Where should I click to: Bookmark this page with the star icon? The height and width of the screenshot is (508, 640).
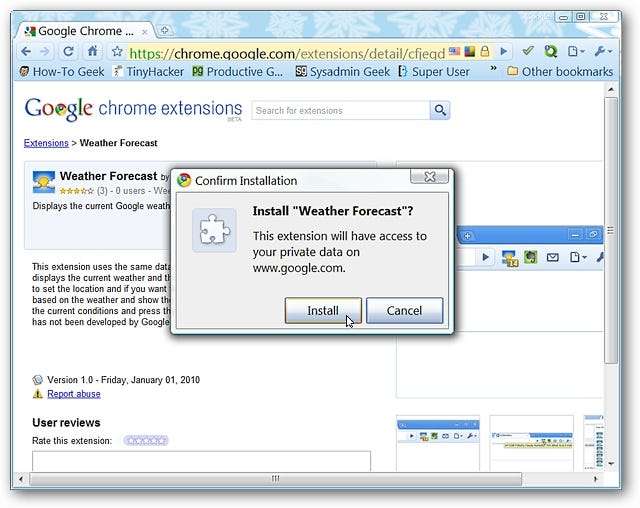click(117, 51)
